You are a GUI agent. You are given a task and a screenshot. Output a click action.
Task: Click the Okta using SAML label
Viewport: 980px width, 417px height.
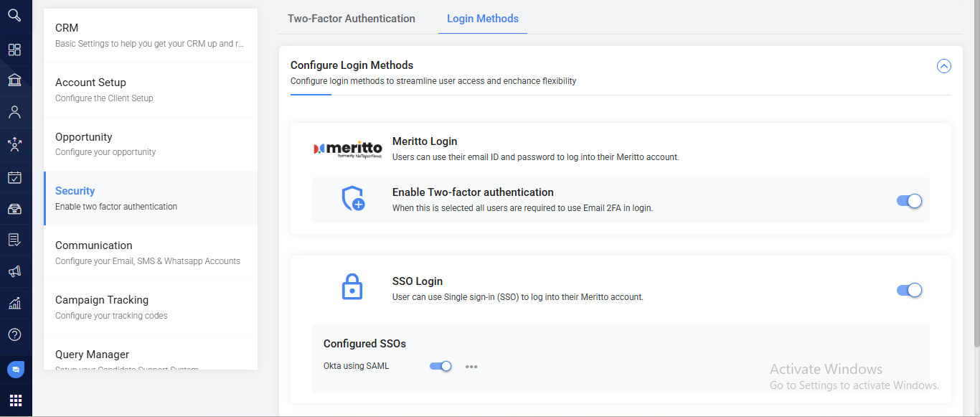click(357, 366)
